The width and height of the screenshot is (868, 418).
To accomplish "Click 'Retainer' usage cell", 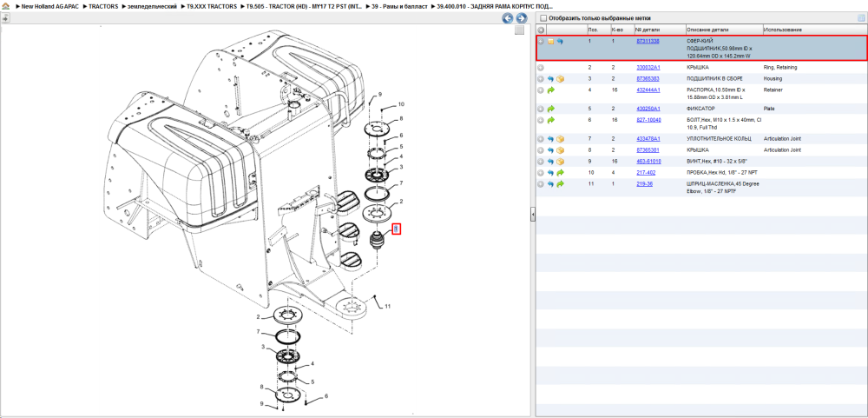I will click(773, 90).
